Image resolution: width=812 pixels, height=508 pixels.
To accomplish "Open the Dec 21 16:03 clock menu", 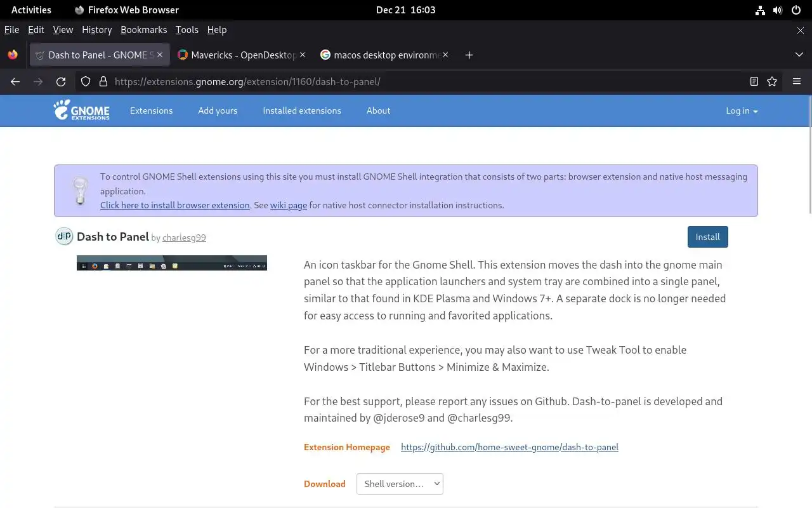I will click(x=406, y=10).
